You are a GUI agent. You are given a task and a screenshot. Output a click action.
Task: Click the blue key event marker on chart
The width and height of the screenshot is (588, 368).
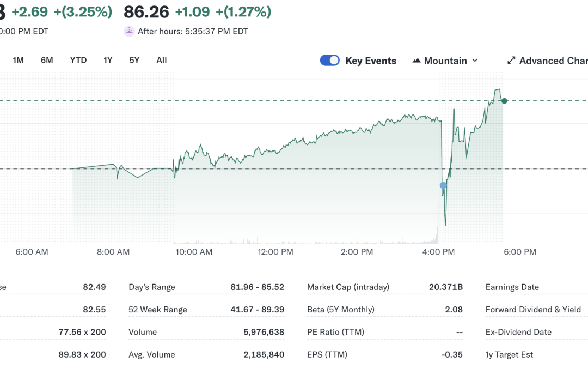click(443, 185)
